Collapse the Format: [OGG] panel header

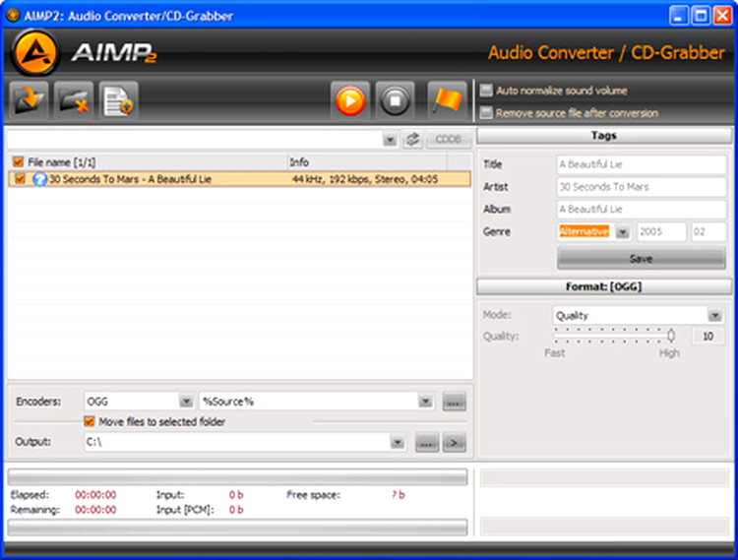[604, 286]
